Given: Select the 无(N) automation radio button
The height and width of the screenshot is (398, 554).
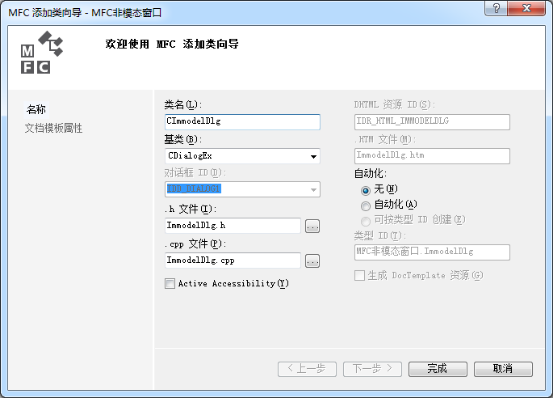Looking at the screenshot, I should pos(366,191).
